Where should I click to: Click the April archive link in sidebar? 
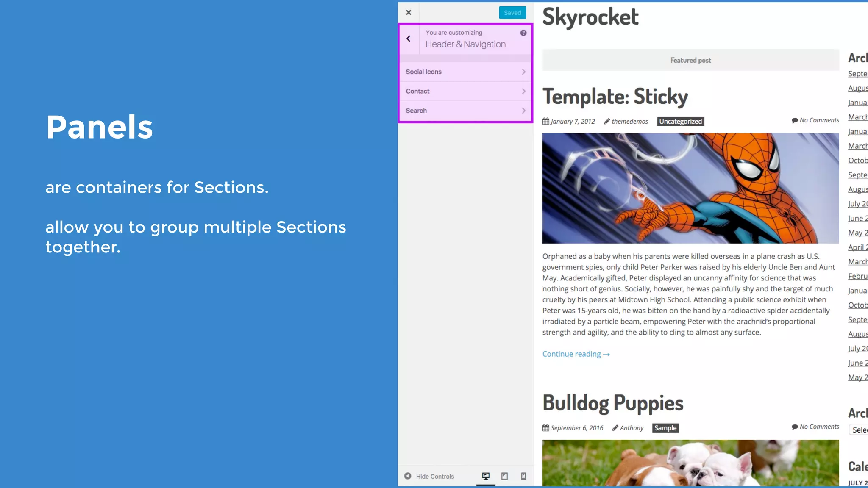(858, 247)
